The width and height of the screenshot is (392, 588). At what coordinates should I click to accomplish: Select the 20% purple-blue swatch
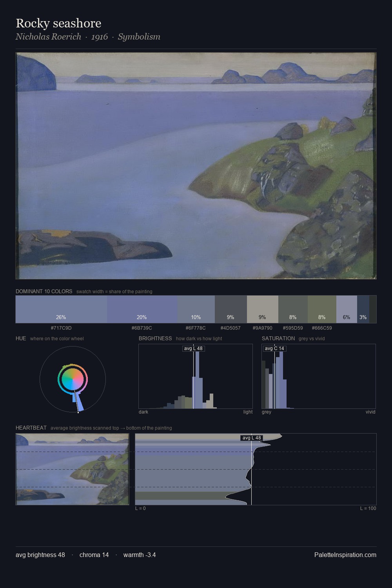pyautogui.click(x=142, y=309)
